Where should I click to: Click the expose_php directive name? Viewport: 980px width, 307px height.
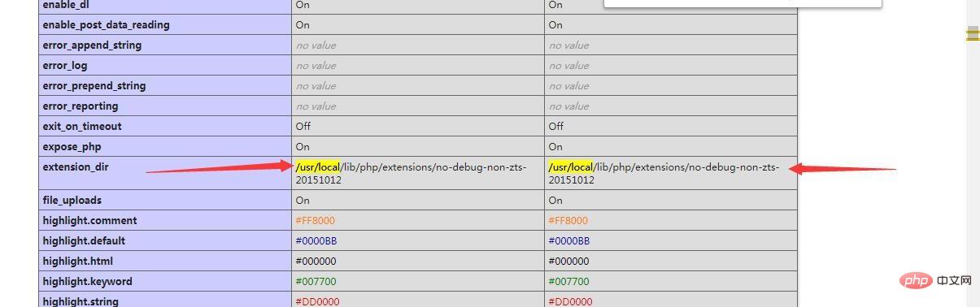coord(72,147)
